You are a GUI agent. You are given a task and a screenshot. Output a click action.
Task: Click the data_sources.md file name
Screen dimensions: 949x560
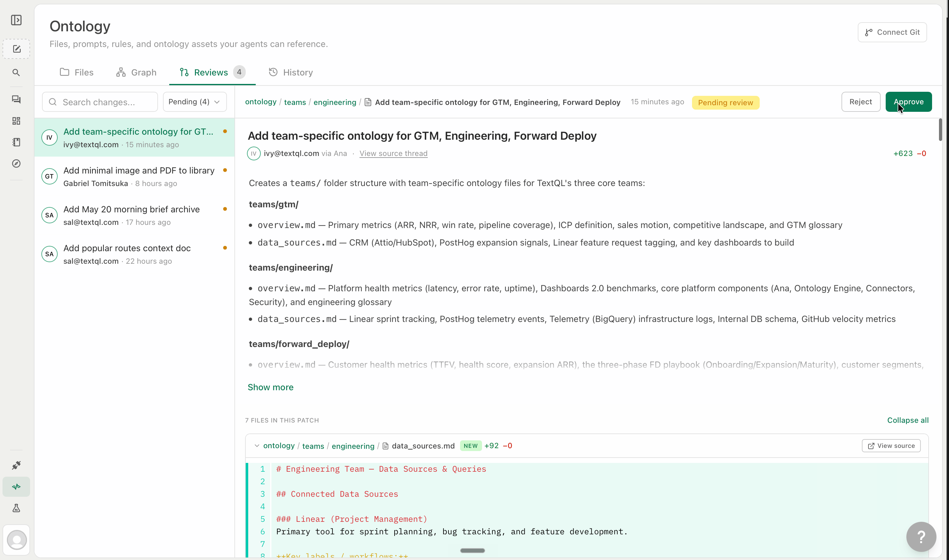[423, 446]
